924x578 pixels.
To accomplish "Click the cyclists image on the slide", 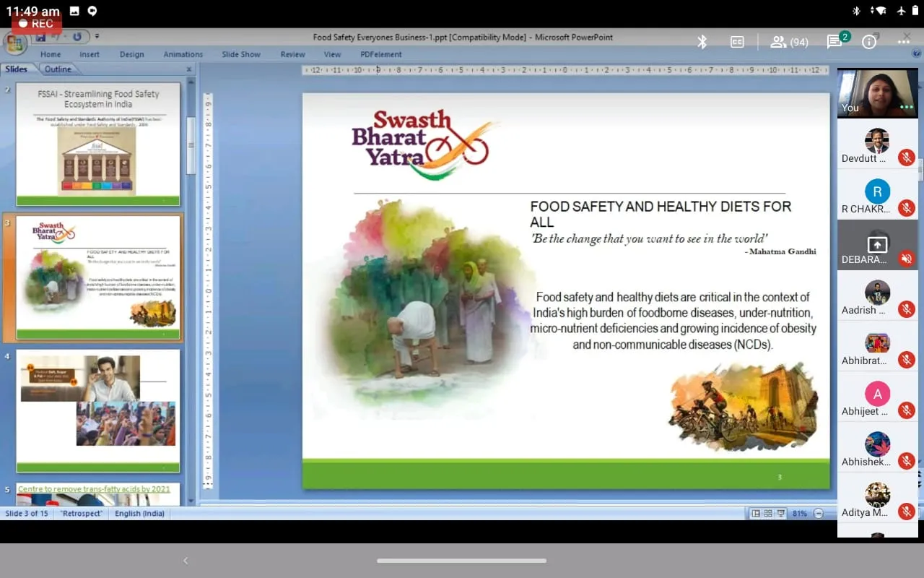I will pyautogui.click(x=744, y=407).
